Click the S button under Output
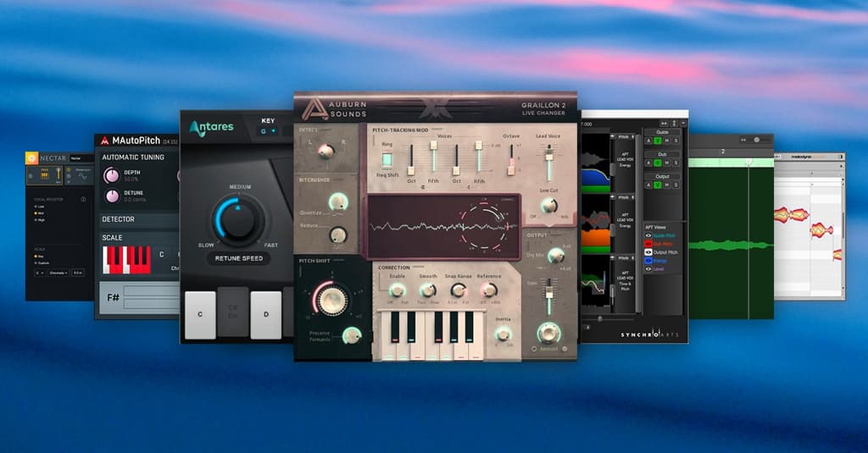Viewport: 868px width, 453px height. tap(676, 185)
